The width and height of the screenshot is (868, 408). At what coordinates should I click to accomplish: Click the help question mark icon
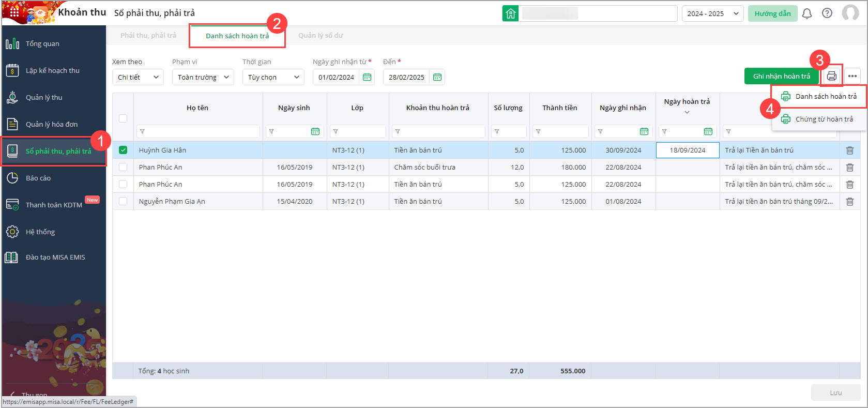tap(827, 13)
